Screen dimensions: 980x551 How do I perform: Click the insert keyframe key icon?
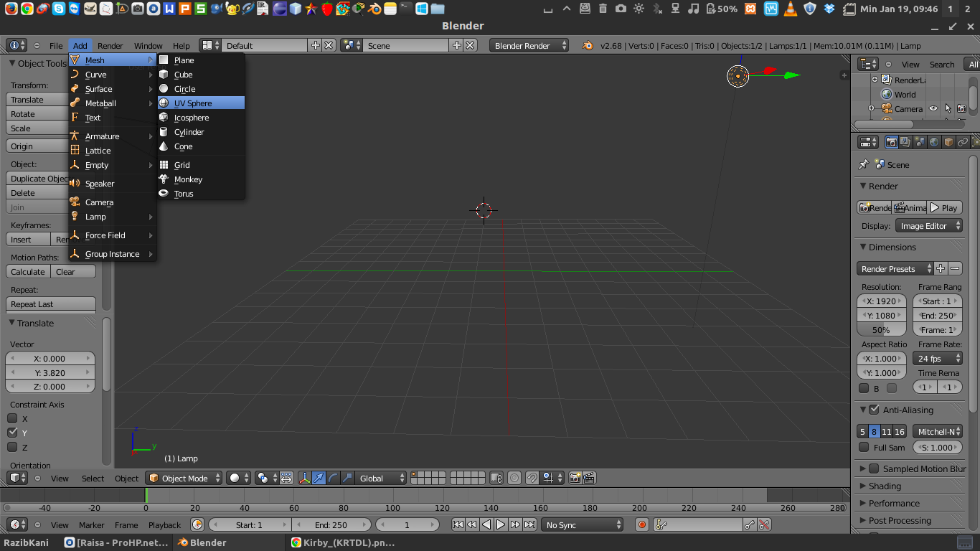tap(749, 524)
